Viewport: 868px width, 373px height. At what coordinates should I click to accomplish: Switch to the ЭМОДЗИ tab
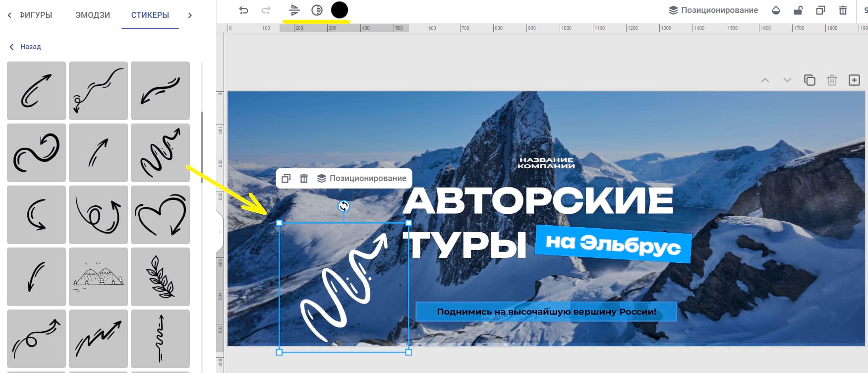(93, 15)
